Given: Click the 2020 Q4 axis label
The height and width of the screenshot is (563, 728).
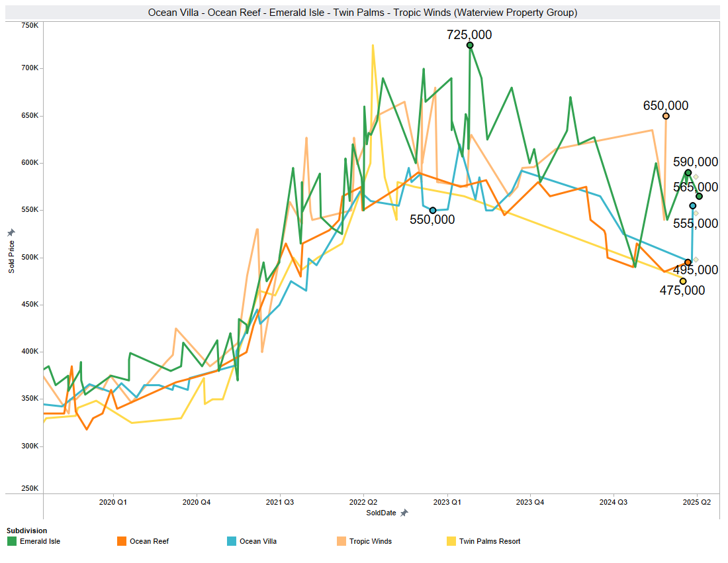Looking at the screenshot, I should [x=197, y=502].
